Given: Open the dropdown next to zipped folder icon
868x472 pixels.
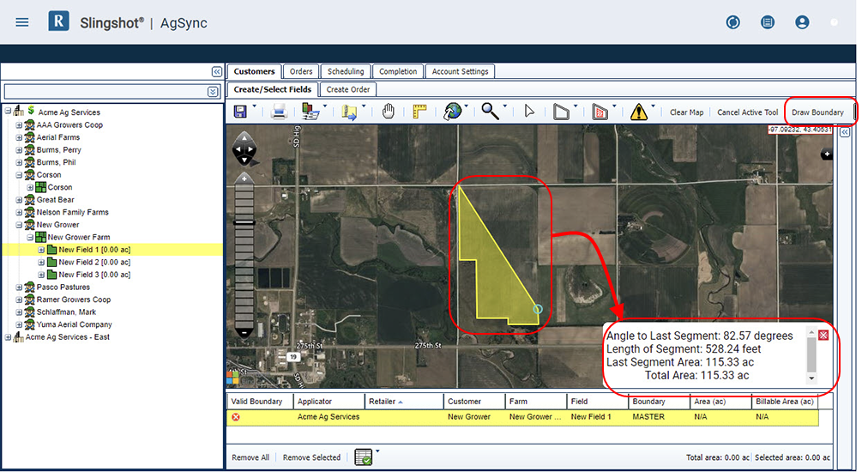Looking at the screenshot, I should click(364, 106).
